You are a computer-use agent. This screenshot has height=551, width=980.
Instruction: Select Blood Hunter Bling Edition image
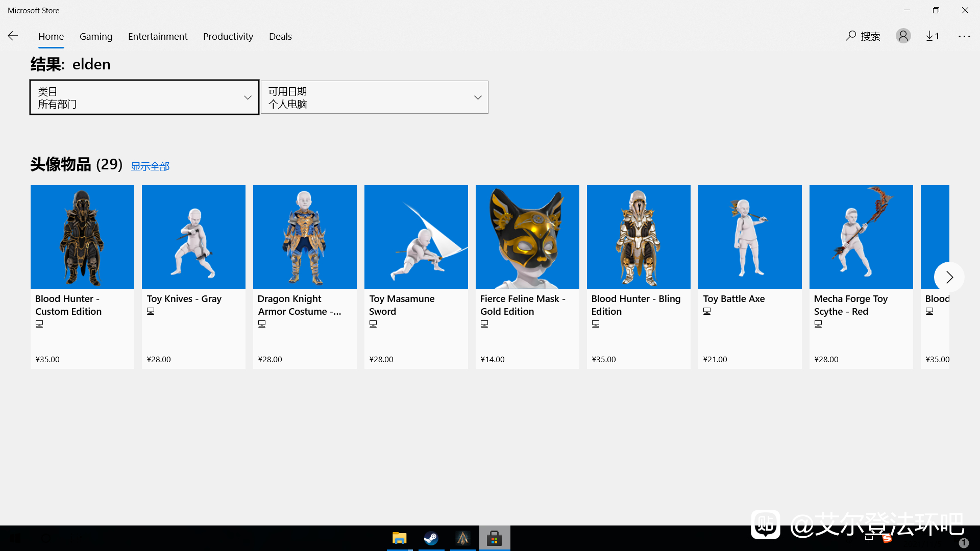click(639, 237)
